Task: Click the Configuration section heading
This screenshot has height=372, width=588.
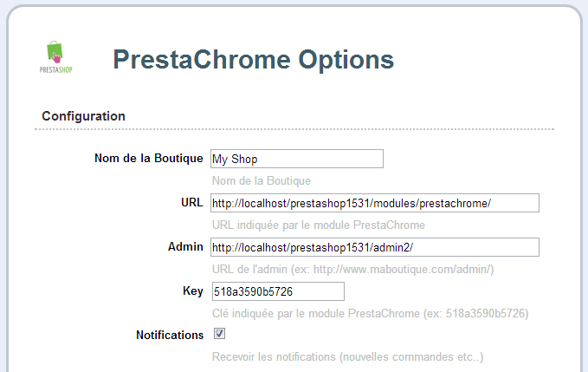Action: tap(83, 116)
